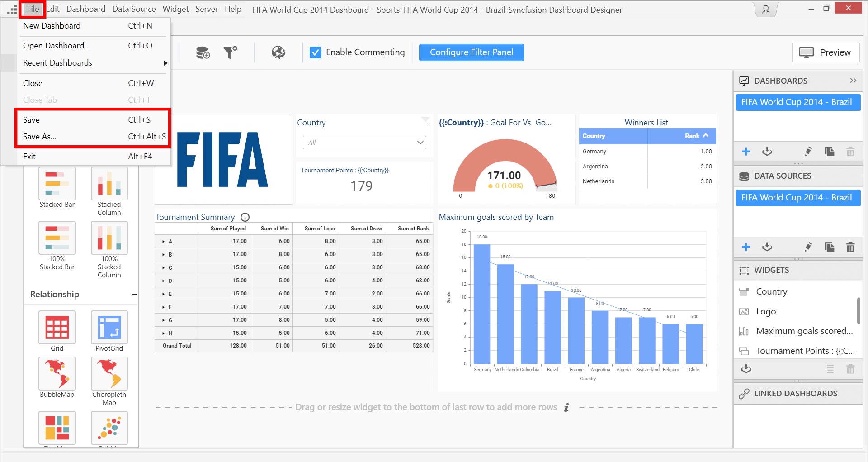This screenshot has width=868, height=462.
Task: Select the PivotGrid widget icon
Action: pos(109,327)
